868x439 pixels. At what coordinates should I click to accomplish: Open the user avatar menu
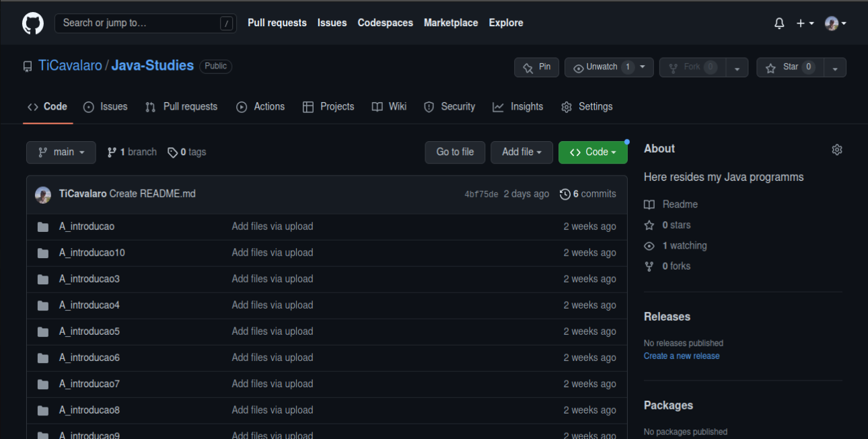point(835,24)
